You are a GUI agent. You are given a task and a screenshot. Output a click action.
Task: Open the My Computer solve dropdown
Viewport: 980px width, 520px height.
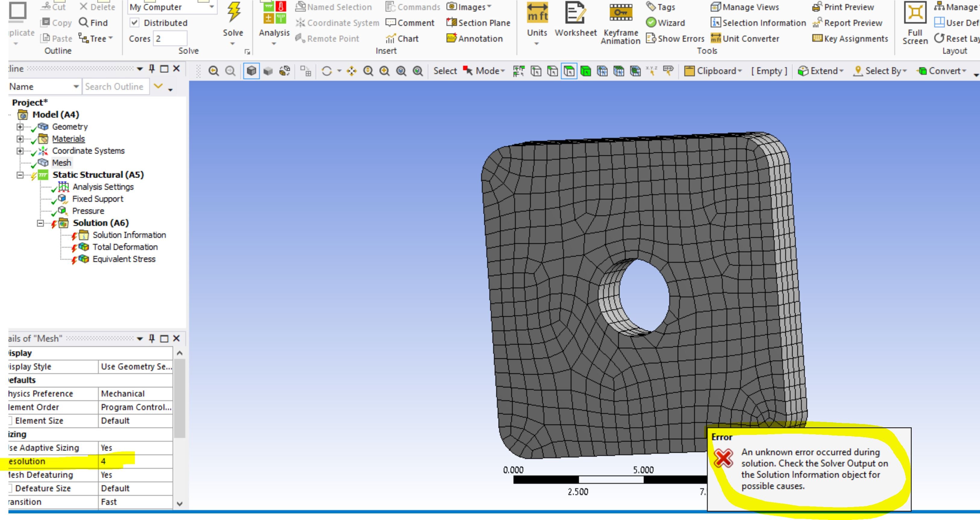(212, 7)
